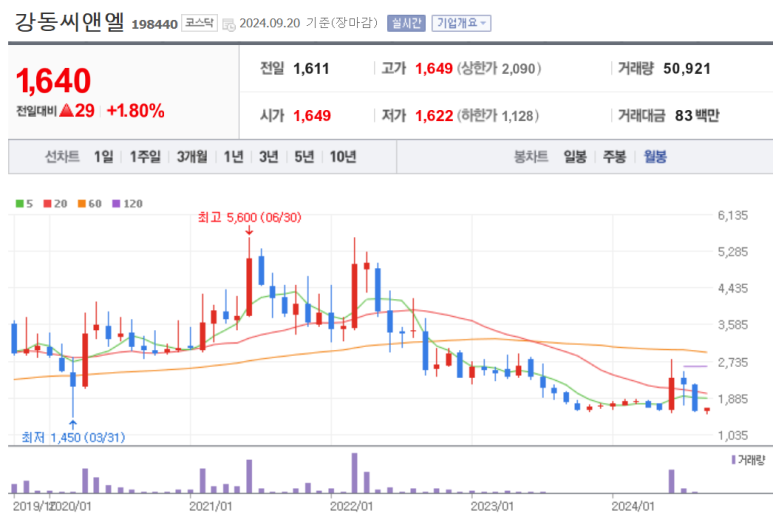
Task: Click the 전일 value 1,611
Action: [x=311, y=69]
